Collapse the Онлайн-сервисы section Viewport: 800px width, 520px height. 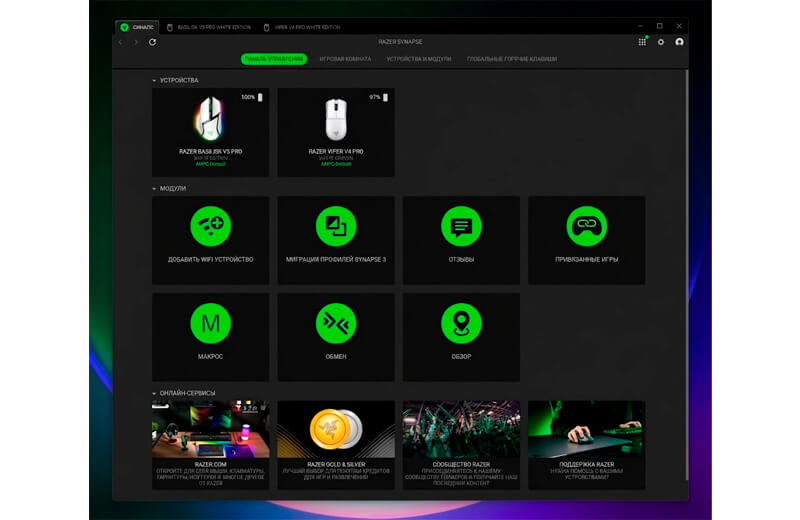point(154,393)
